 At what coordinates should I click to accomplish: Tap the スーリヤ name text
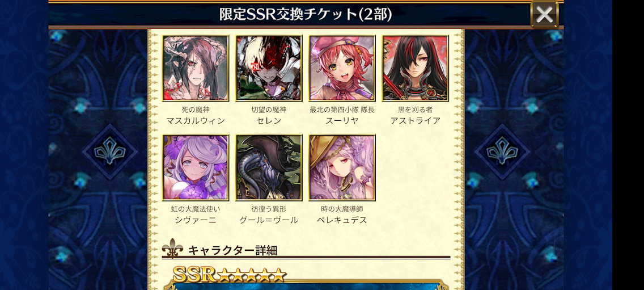point(342,120)
